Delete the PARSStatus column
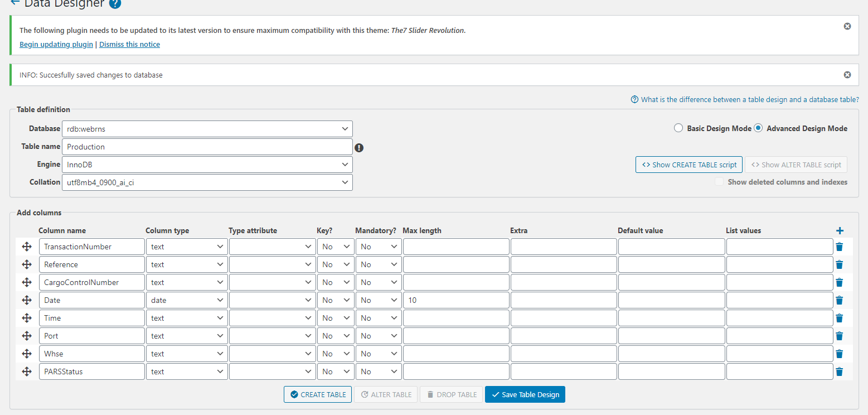The width and height of the screenshot is (868, 415). [840, 371]
